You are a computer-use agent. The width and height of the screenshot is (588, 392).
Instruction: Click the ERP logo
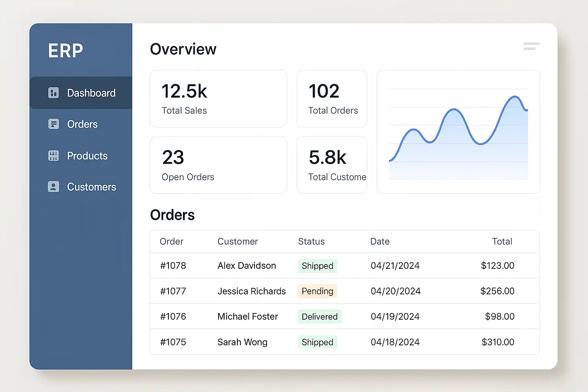[x=65, y=51]
